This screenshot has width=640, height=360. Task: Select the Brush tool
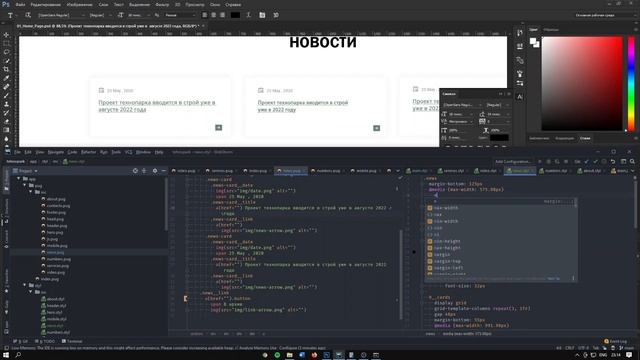[x=6, y=96]
